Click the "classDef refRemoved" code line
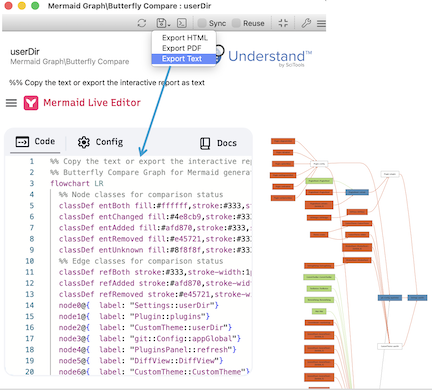This screenshot has height=390, width=432. [x=155, y=294]
